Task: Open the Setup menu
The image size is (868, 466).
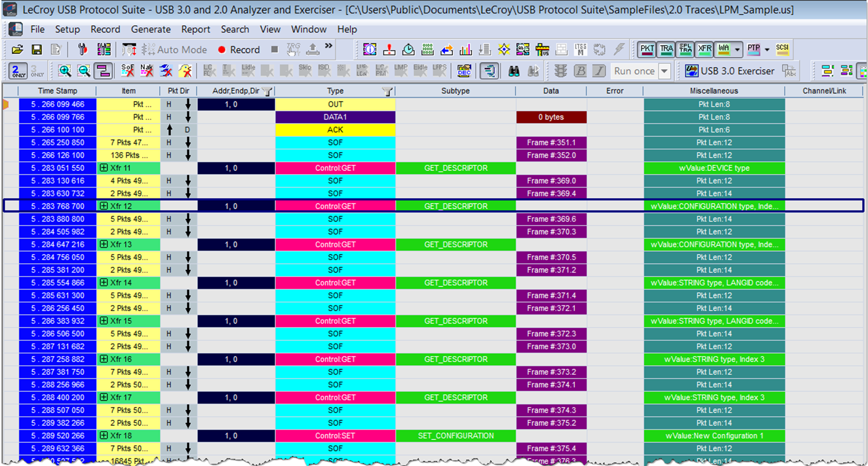Action: pyautogui.click(x=67, y=29)
